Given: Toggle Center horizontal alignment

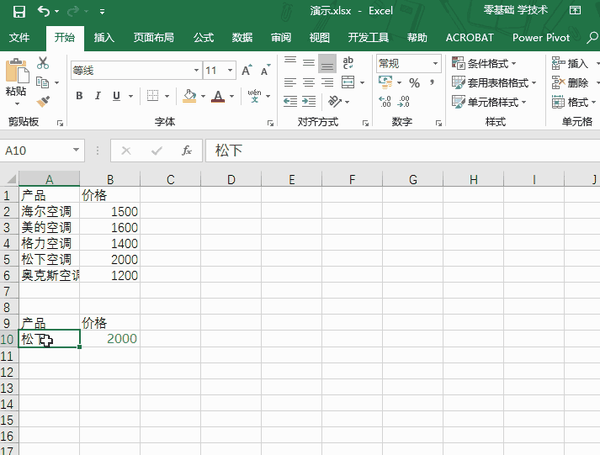Looking at the screenshot, I should [309, 82].
